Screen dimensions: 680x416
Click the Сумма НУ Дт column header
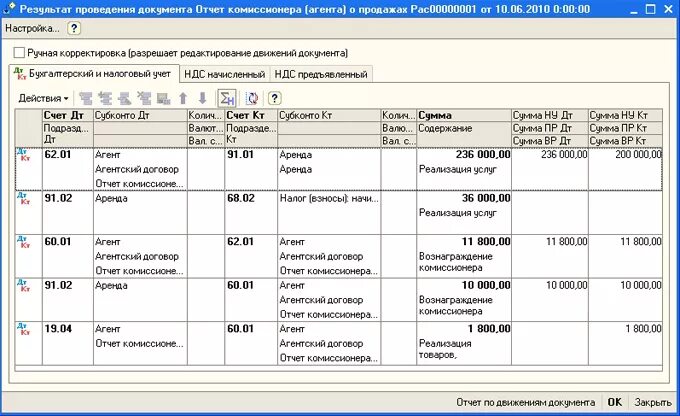coord(549,115)
